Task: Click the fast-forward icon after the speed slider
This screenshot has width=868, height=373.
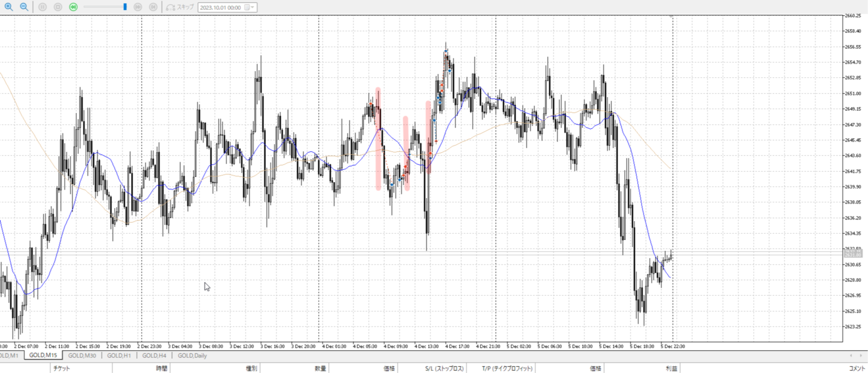Action: pos(138,7)
